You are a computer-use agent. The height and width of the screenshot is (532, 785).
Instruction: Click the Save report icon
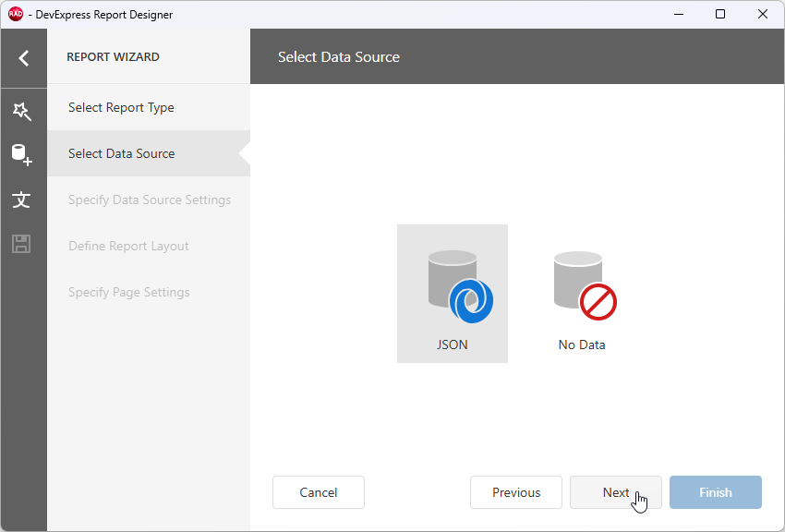pos(23,244)
